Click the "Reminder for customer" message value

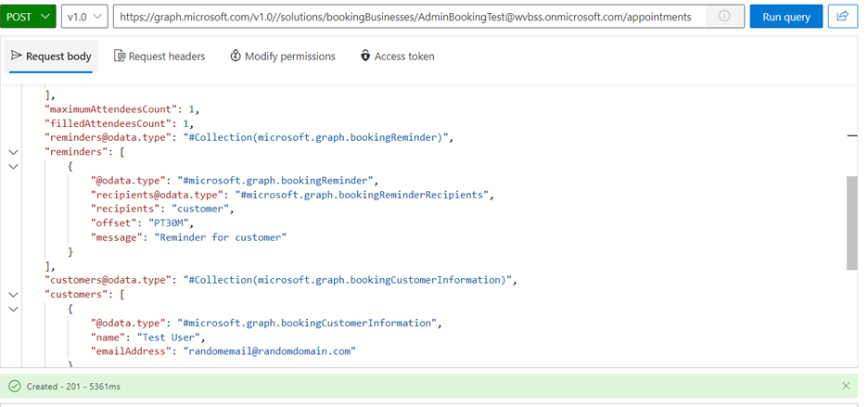[x=221, y=237]
